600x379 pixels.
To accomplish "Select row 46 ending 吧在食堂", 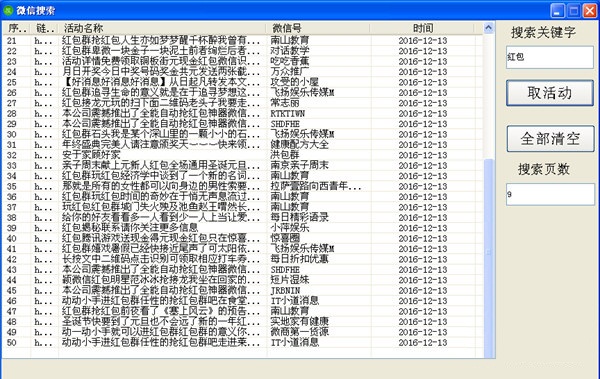I will (243, 301).
